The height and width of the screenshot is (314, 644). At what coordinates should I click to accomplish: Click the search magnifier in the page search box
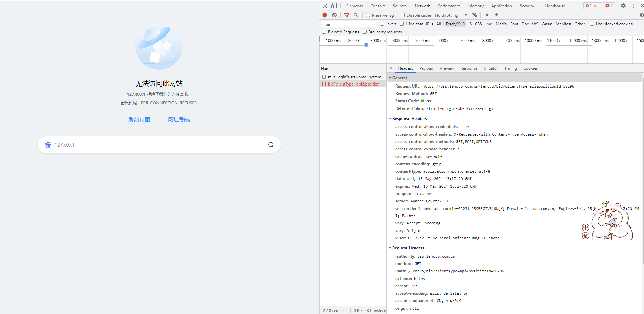271,145
